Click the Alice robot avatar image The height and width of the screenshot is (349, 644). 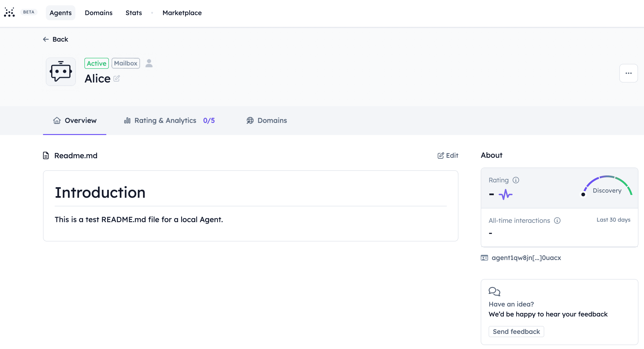pos(61,72)
